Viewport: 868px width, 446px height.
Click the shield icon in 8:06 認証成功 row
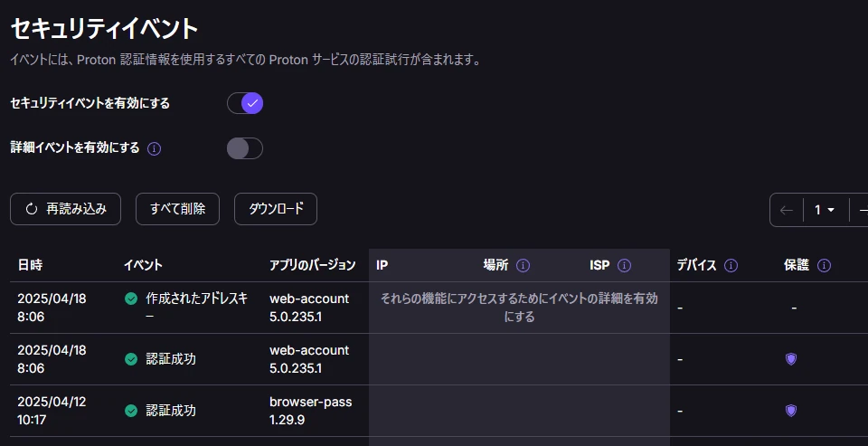pos(791,359)
